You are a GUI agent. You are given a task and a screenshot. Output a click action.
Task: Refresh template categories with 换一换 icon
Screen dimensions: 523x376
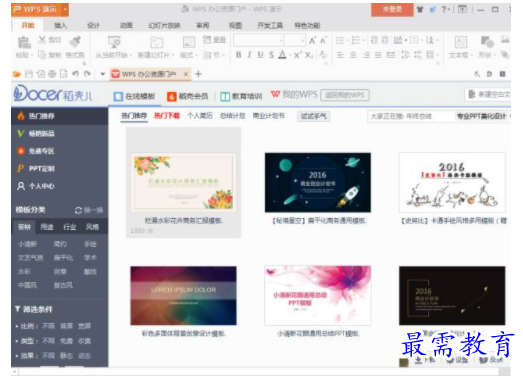(x=78, y=211)
